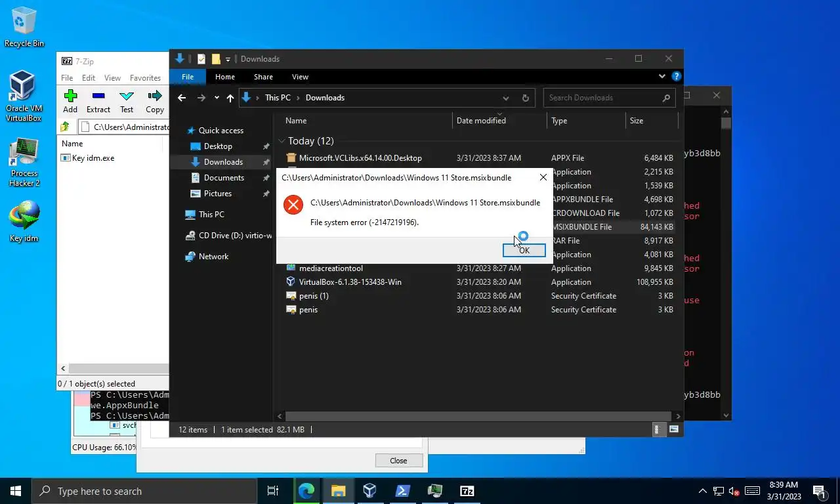Click Add button in 7-Zip toolbar
Image resolution: width=840 pixels, height=504 pixels.
tap(70, 102)
